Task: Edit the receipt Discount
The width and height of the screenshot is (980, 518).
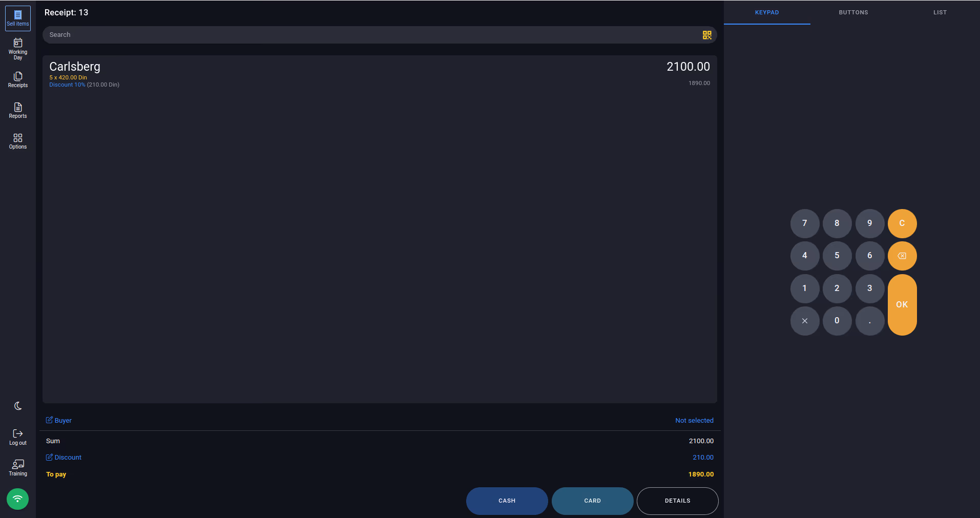Action: (64, 457)
